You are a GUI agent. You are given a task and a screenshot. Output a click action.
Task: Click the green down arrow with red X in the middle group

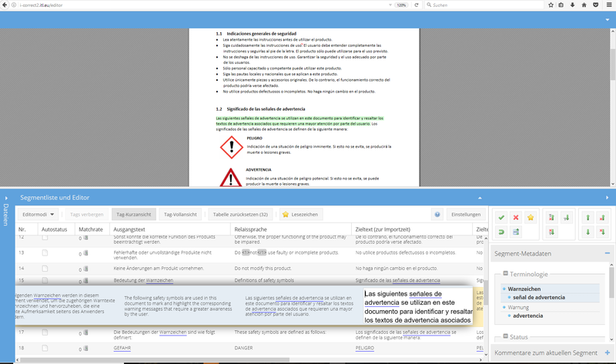tap(551, 232)
